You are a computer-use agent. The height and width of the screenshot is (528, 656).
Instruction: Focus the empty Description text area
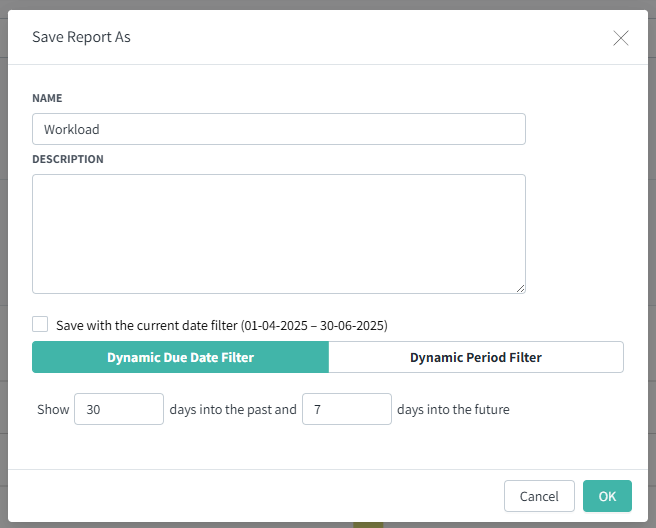(279, 234)
